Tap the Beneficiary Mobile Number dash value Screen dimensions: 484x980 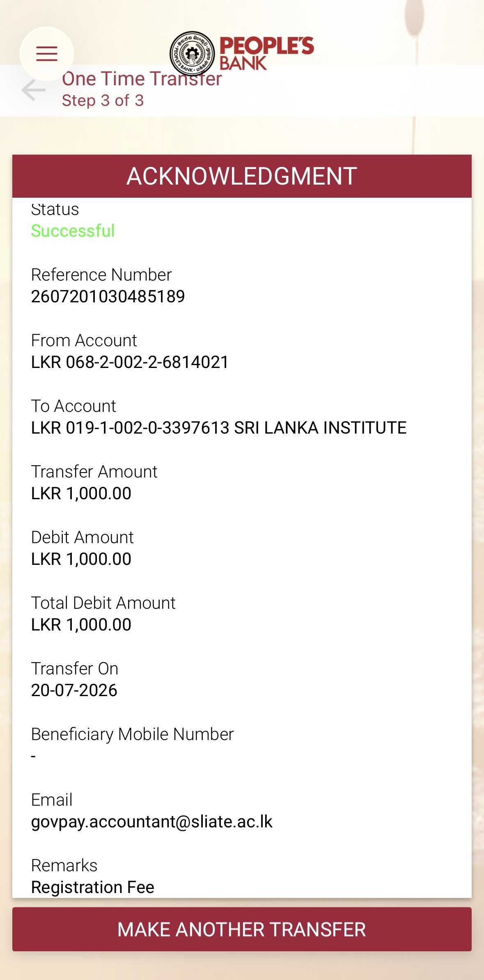34,756
